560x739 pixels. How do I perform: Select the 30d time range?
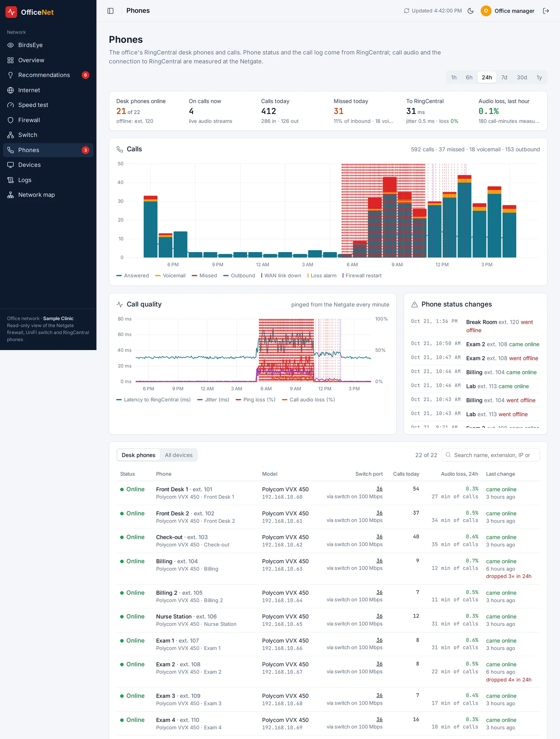tap(522, 77)
